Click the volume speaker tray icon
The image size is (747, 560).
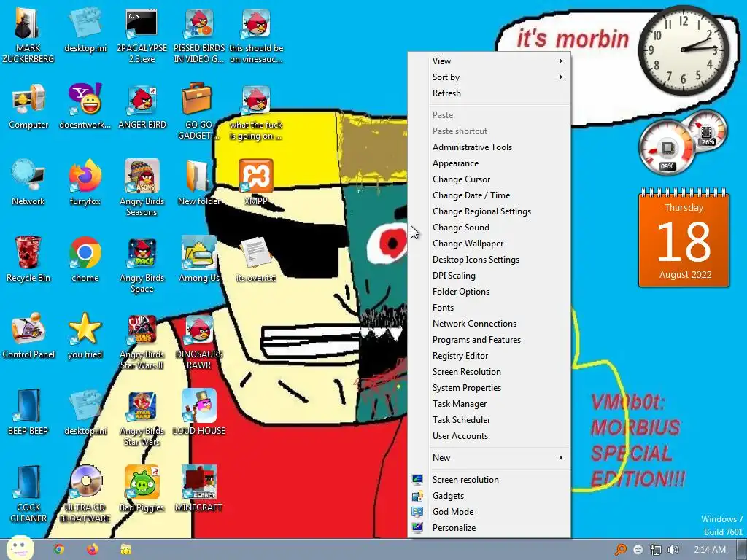click(x=673, y=550)
